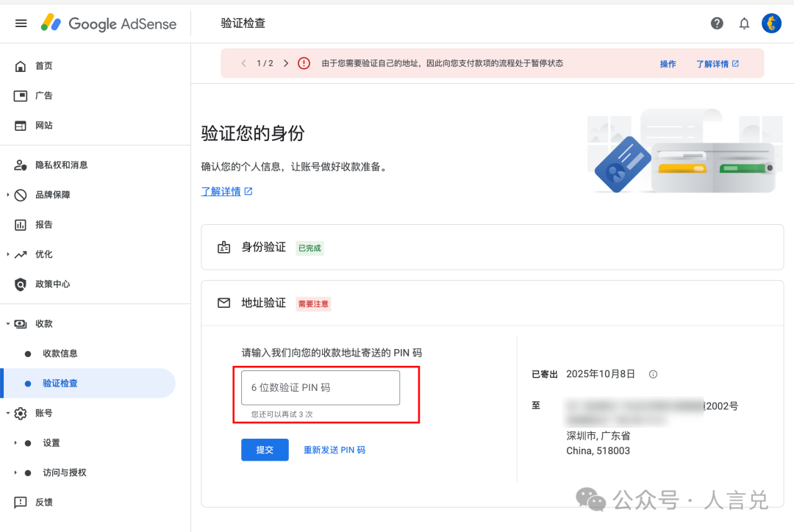Open the 帮助 question mark icon

[717, 23]
